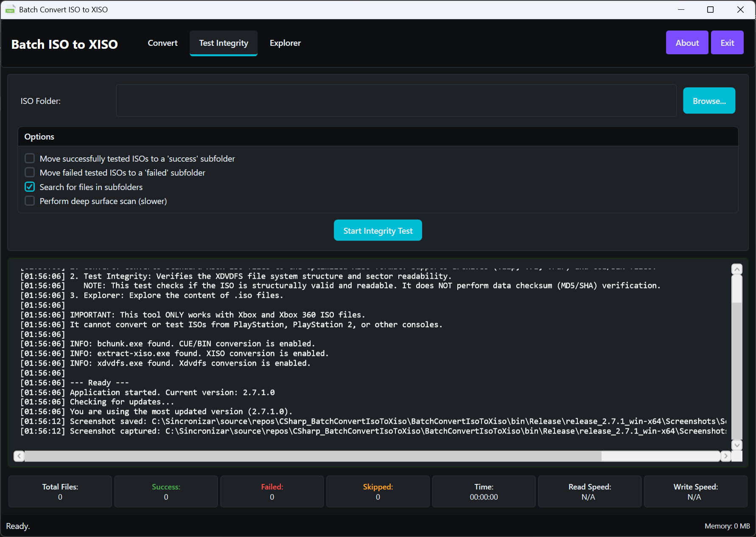
Task: Click the 'Batch ISO to XISO' heading
Action: [x=64, y=44]
